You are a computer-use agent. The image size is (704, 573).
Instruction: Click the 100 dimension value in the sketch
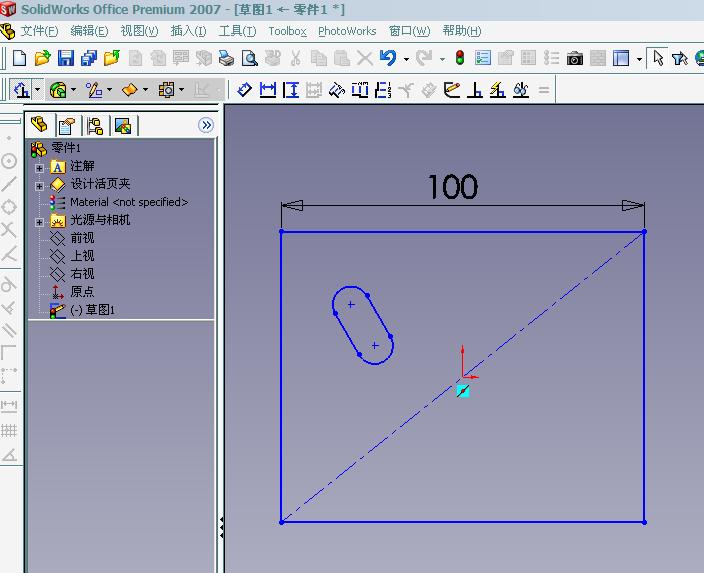point(453,187)
